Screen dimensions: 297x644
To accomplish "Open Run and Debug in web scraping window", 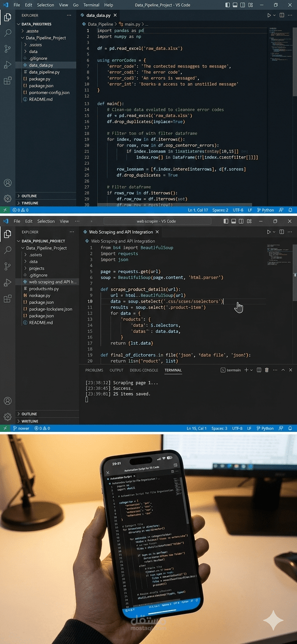I will pyautogui.click(x=8, y=283).
